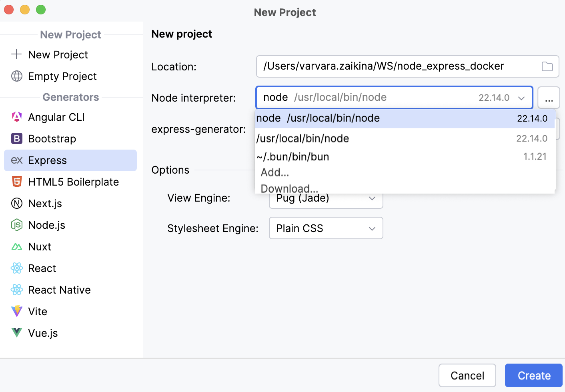Open more interpreter settings with the ellipsis button
The image size is (565, 392).
[x=549, y=98]
